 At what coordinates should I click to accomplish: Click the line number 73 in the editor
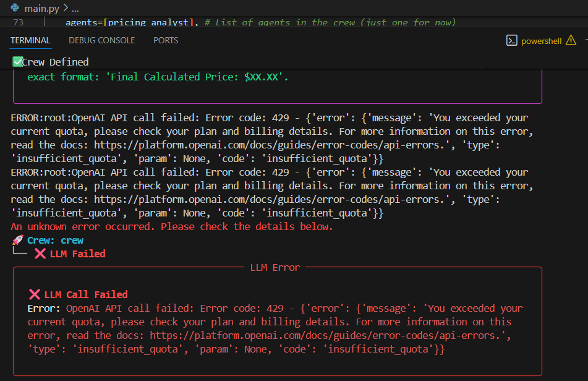[x=18, y=22]
